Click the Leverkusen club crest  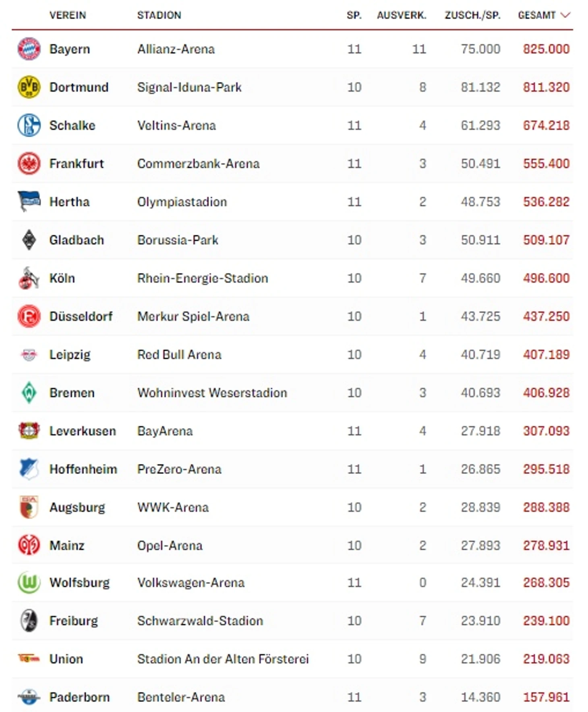pyautogui.click(x=29, y=431)
